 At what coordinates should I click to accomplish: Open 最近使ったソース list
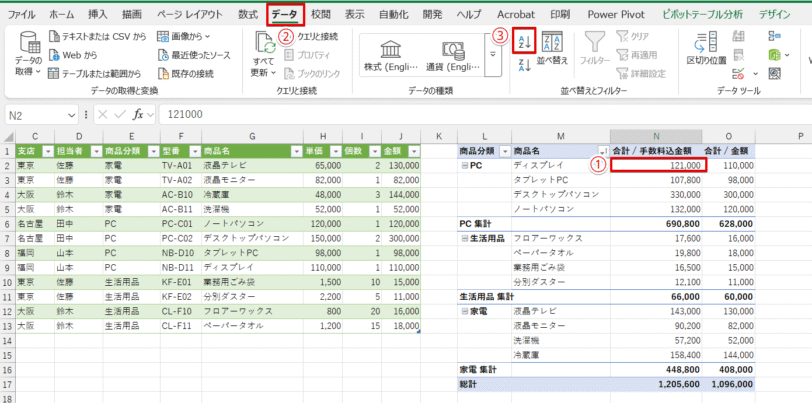click(194, 55)
